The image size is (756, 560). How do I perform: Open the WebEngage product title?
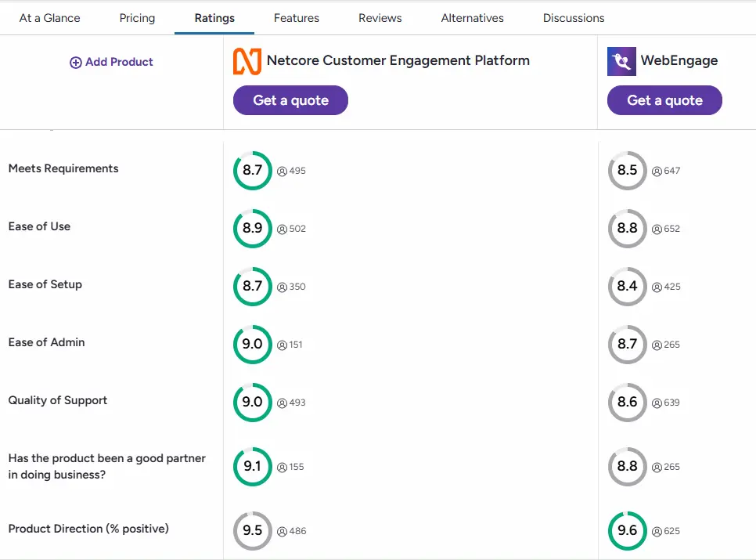(679, 61)
